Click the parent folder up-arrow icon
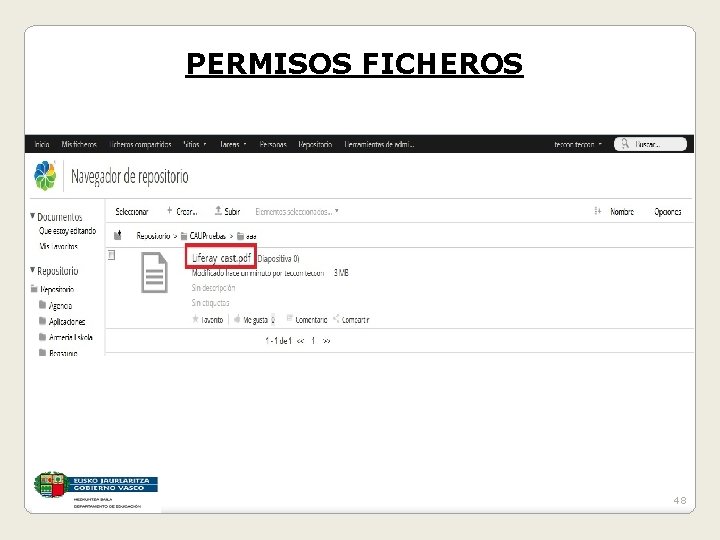 coord(118,235)
